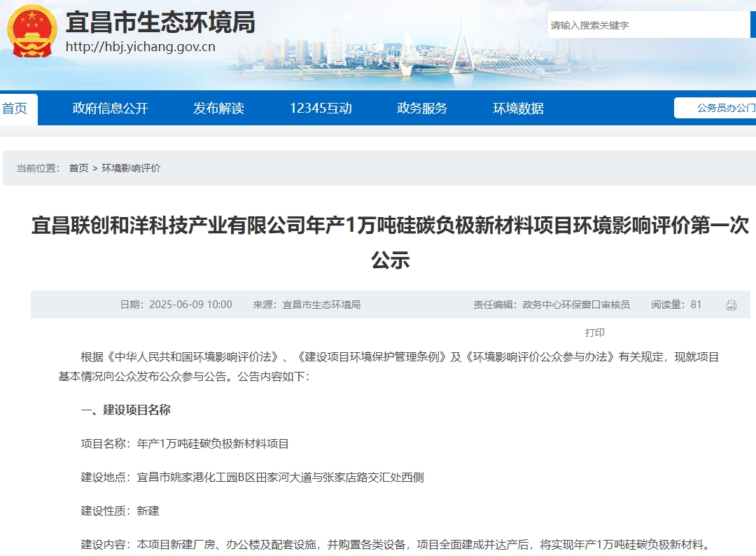Select the 首页 (Home) tab
The width and height of the screenshot is (756, 556).
point(17,109)
